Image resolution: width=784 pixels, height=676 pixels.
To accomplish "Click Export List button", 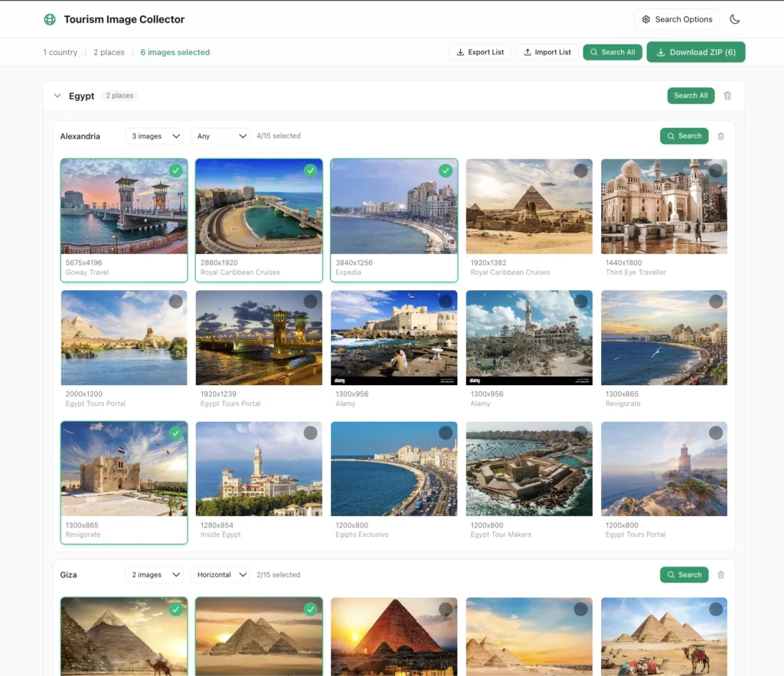I will (x=480, y=52).
